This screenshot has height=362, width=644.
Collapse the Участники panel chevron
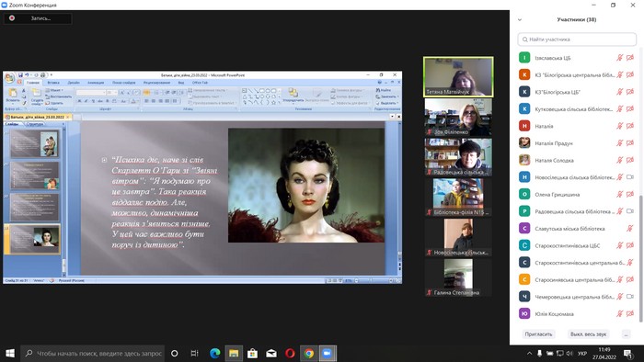(x=520, y=19)
